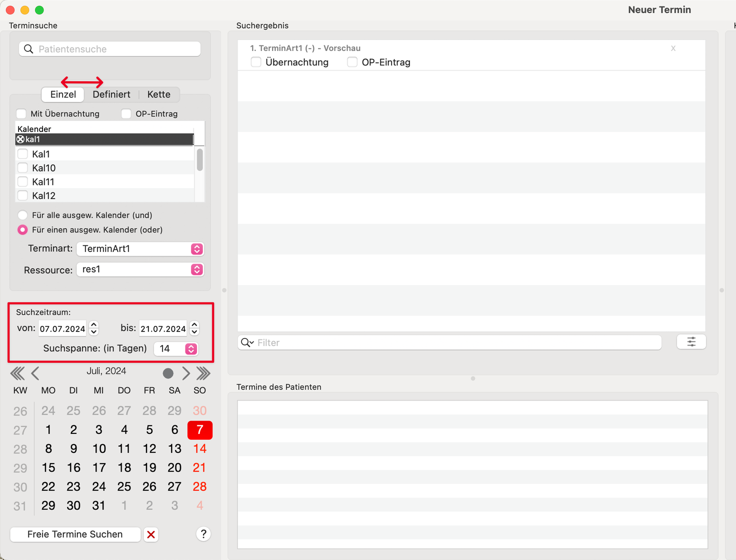This screenshot has width=736, height=560.
Task: Enable Mit Übernachtung checkbox
Action: coord(21,114)
